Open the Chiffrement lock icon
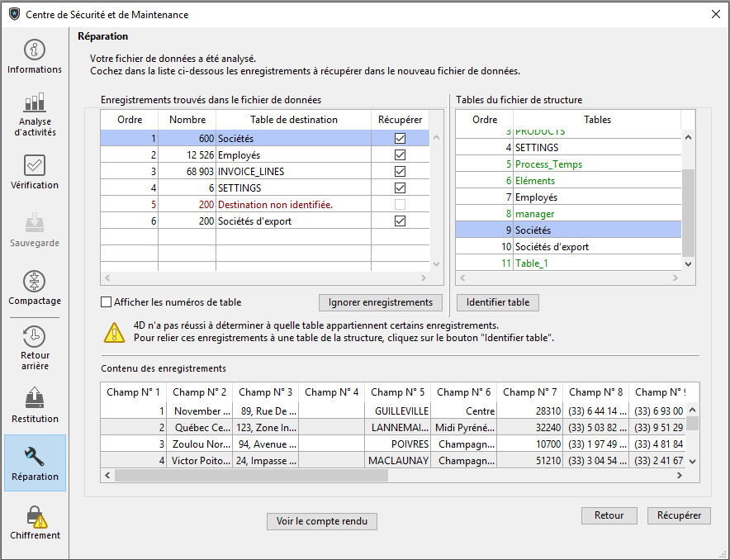730x560 pixels. (35, 517)
